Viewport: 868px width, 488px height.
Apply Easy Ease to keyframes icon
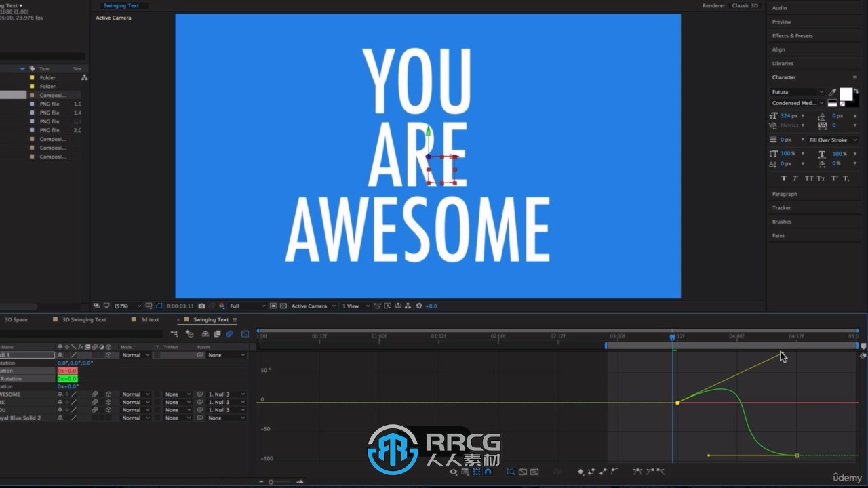(x=637, y=471)
